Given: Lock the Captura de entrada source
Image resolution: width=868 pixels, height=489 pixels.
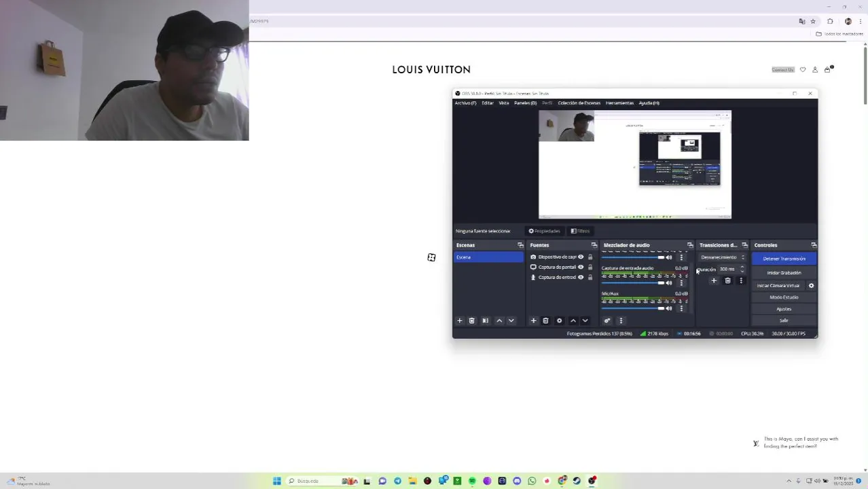Looking at the screenshot, I should coord(590,277).
